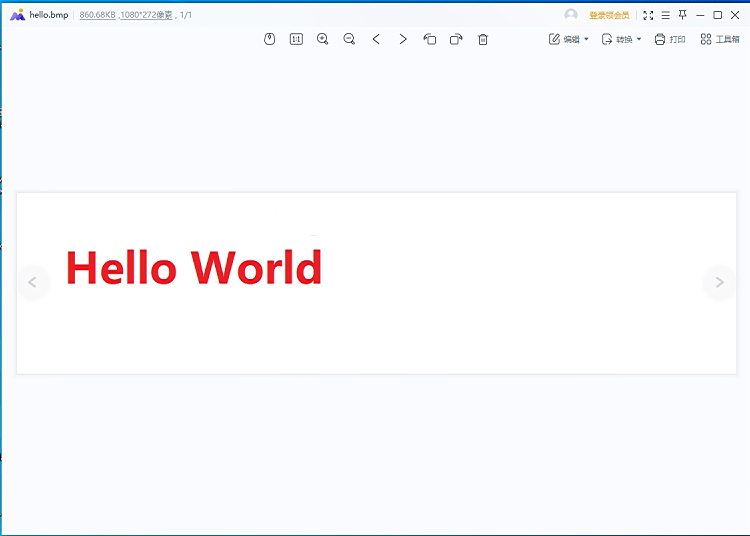
Task: Open the hamburger main menu
Action: 666,15
